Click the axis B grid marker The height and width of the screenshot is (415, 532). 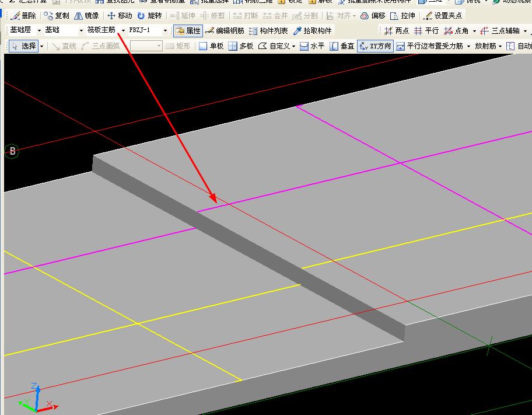click(12, 151)
